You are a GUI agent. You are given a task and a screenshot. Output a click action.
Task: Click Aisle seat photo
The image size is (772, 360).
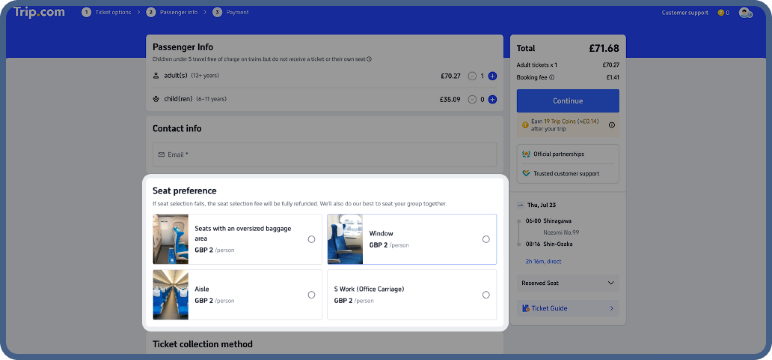pos(170,295)
